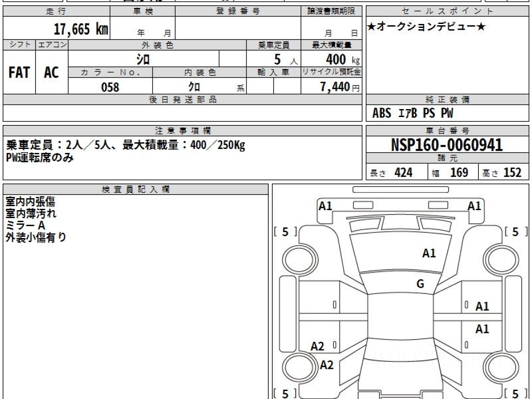Select the note PW運転席のみ
This screenshot has height=399, width=532.
[39, 157]
